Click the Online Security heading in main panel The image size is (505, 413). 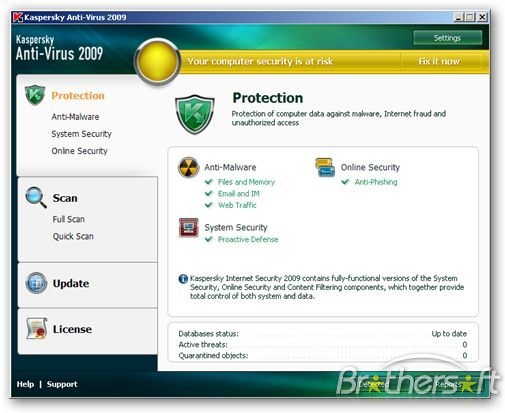click(x=370, y=167)
